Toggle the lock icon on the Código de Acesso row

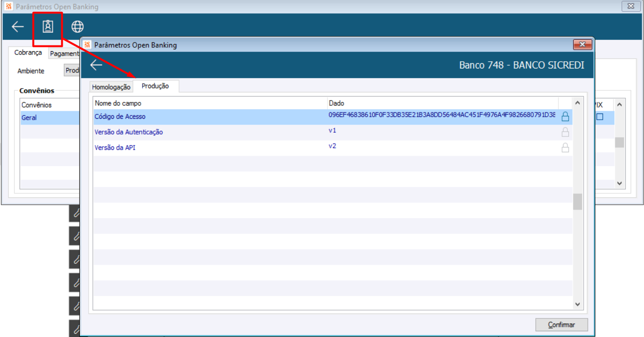coord(565,116)
